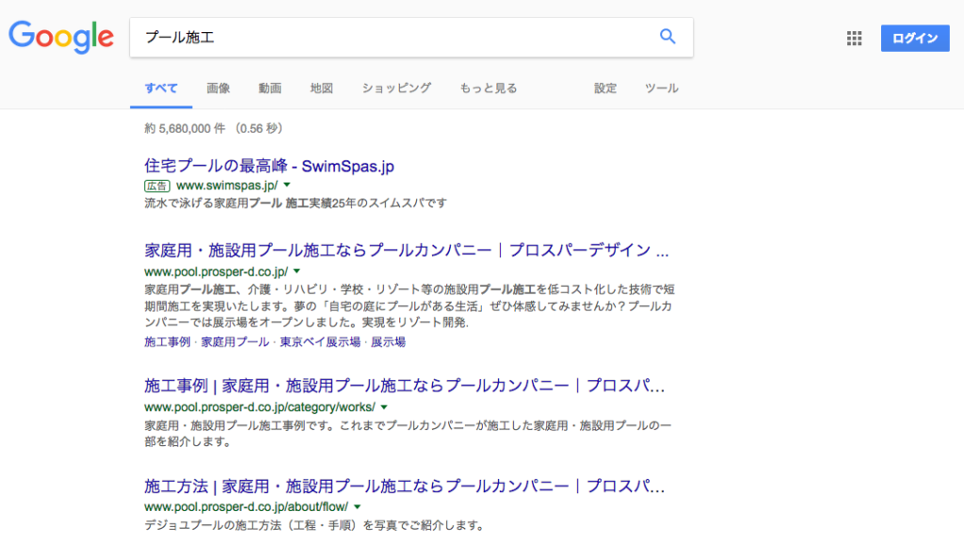
Task: Switch to the 動画 tab
Action: pyautogui.click(x=270, y=88)
